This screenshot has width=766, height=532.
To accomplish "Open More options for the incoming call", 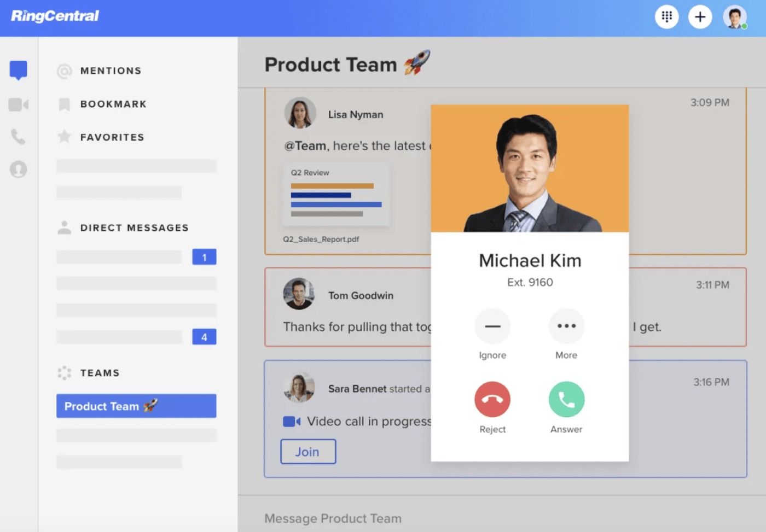I will click(566, 326).
